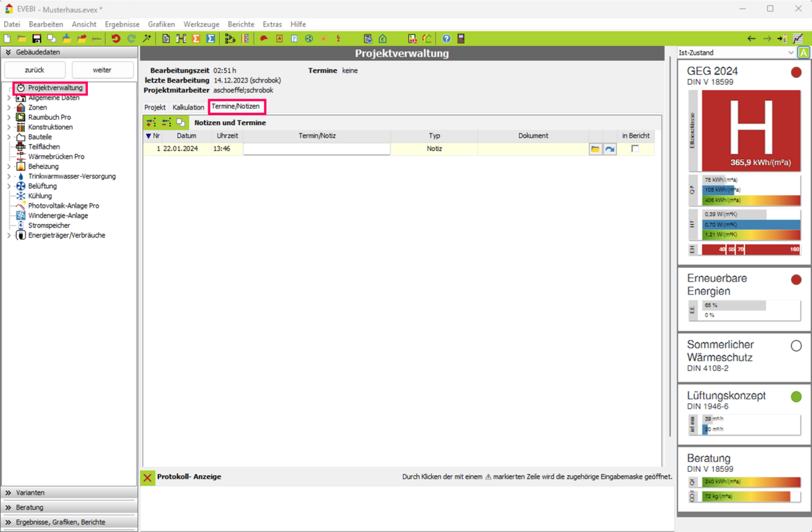Click the 'weiter' button
Viewport: 812px width, 532px height.
pos(102,70)
